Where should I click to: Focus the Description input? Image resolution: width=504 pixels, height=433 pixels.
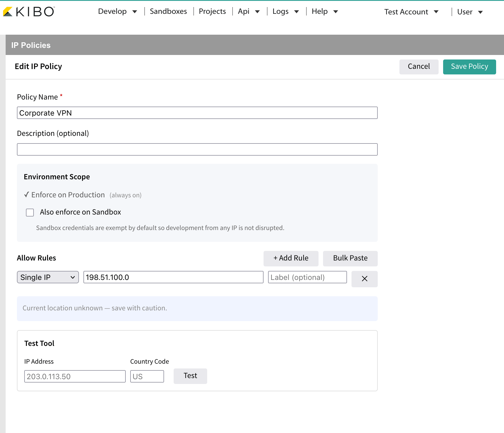click(197, 149)
